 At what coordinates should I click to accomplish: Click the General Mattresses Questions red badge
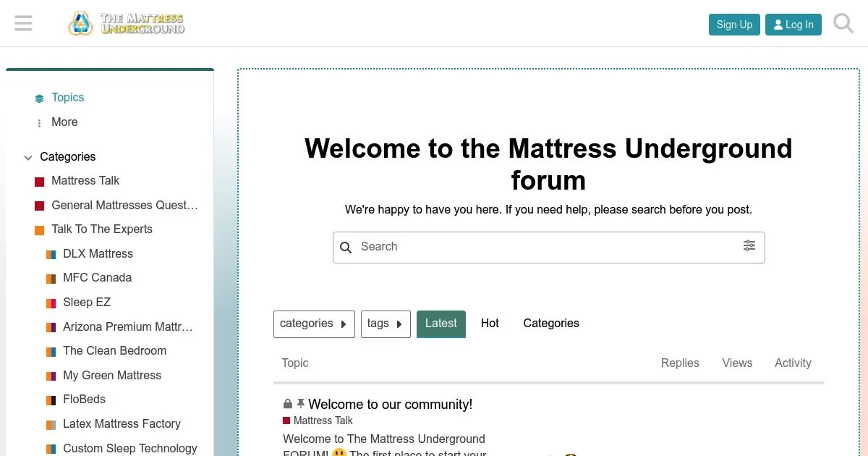[x=40, y=206]
